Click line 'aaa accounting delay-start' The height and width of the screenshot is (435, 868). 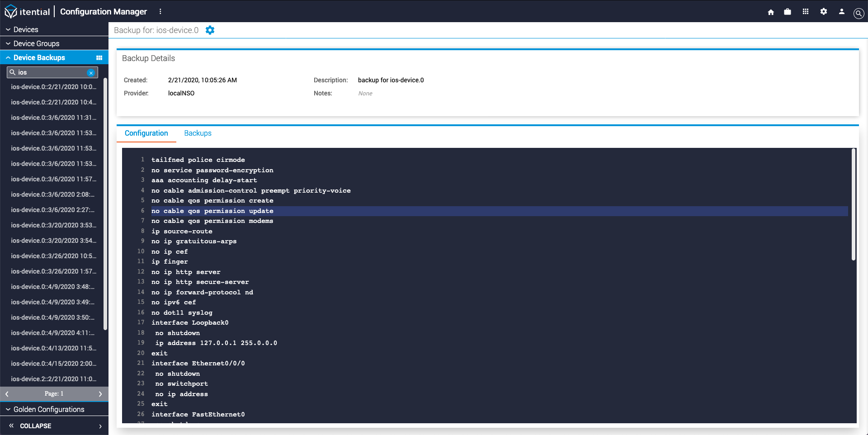pos(204,180)
